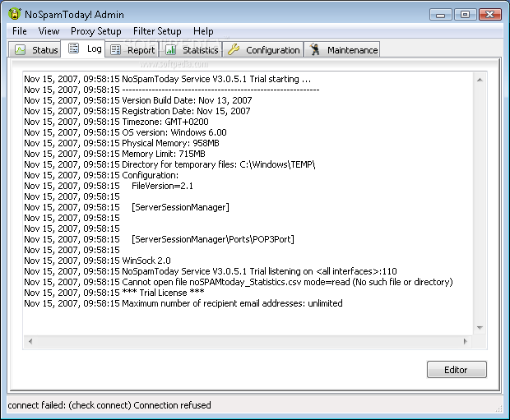510x420 pixels.
Task: Click the Status tab chart icon
Action: pos(21,50)
